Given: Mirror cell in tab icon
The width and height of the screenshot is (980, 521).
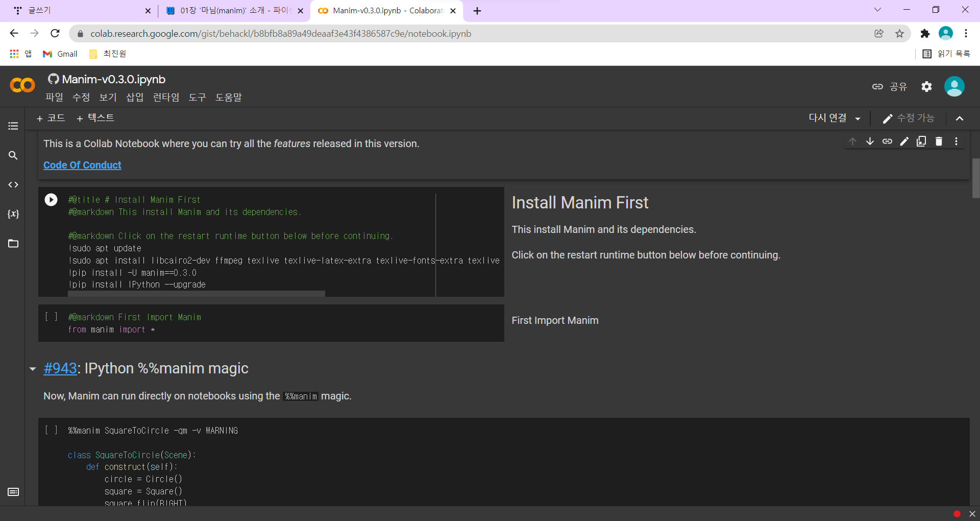Looking at the screenshot, I should tap(921, 141).
